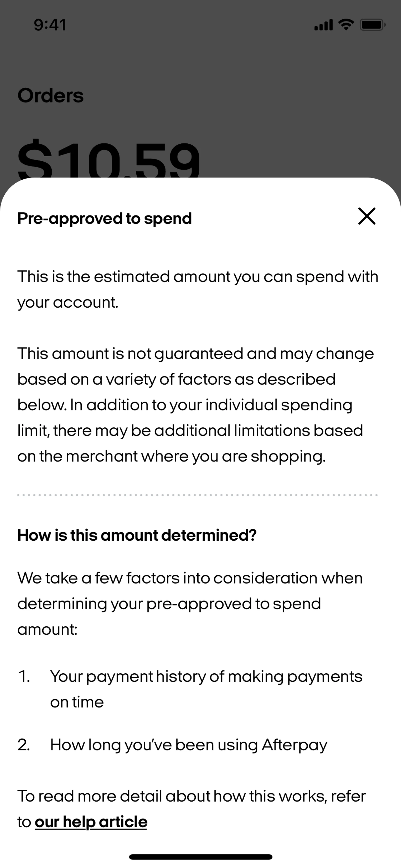Tap 'How is this amount determined?' heading
The width and height of the screenshot is (401, 868).
[x=137, y=535]
